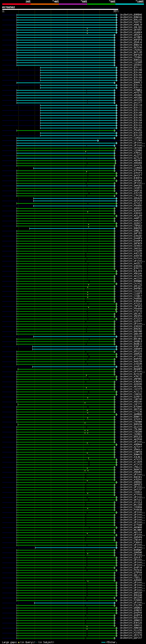The height and width of the screenshot is (644, 146).
Task: Select UniRef100_A8ILR9 hit
Action: tap(131, 216)
